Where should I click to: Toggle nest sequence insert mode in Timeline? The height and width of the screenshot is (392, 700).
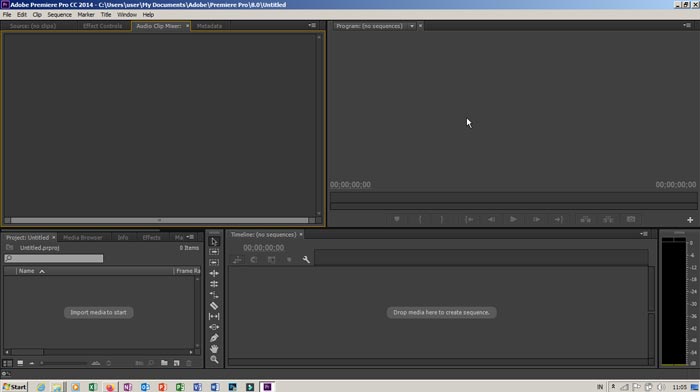click(237, 260)
